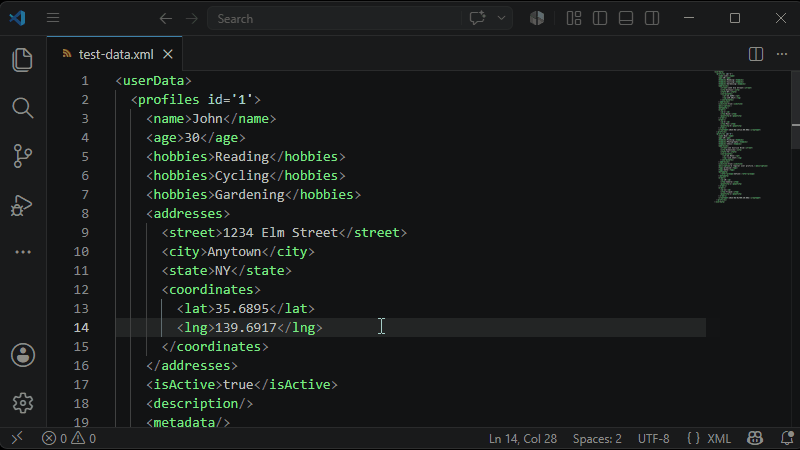Screen dimensions: 800x450
Task: Click the closing coordinates tag
Action: 215,347
